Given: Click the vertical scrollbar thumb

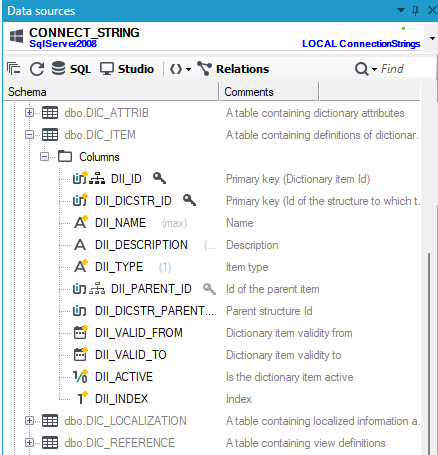Looking at the screenshot, I should (x=429, y=353).
